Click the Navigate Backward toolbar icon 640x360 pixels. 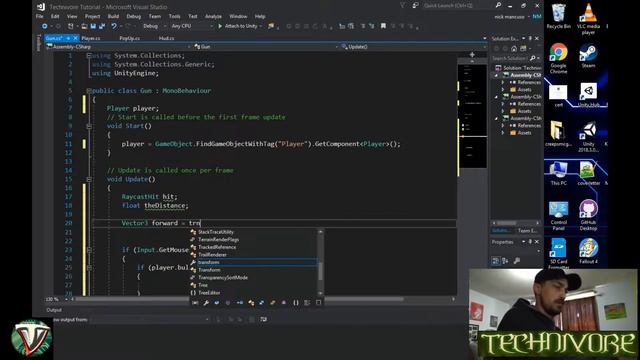click(x=44, y=26)
